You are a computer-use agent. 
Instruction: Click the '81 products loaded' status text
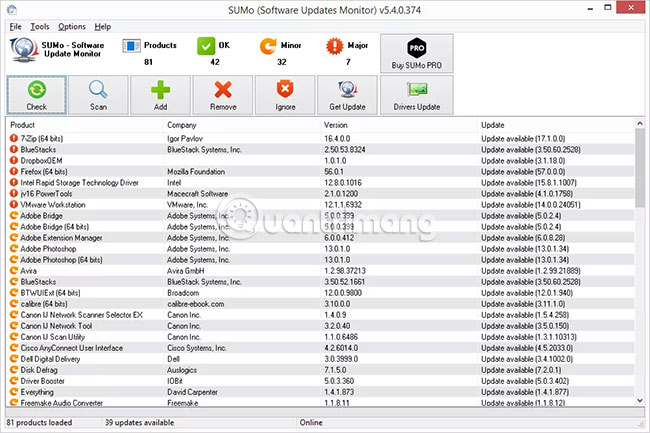coord(39,423)
